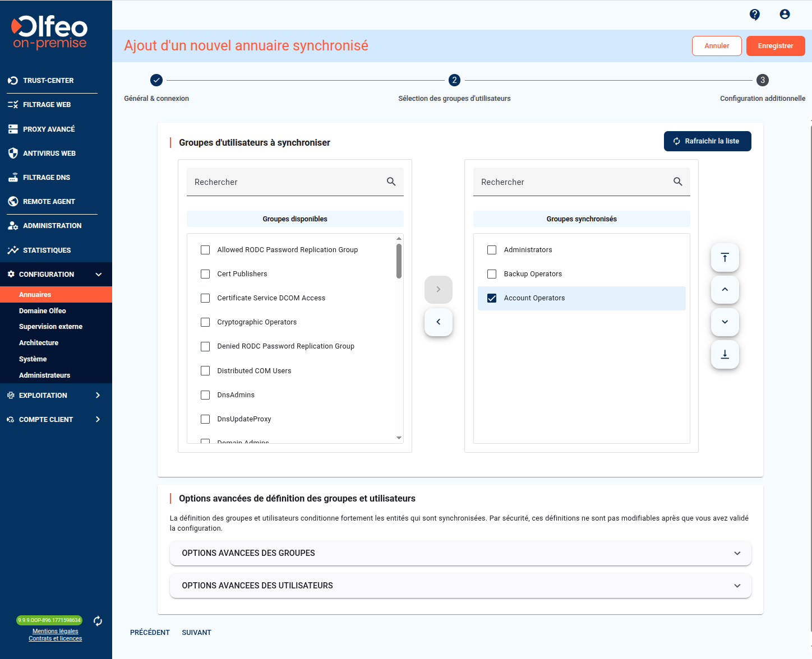Screen dimensions: 812x659
Task: Click the refresh icon beside version badge
Action: [98, 621]
